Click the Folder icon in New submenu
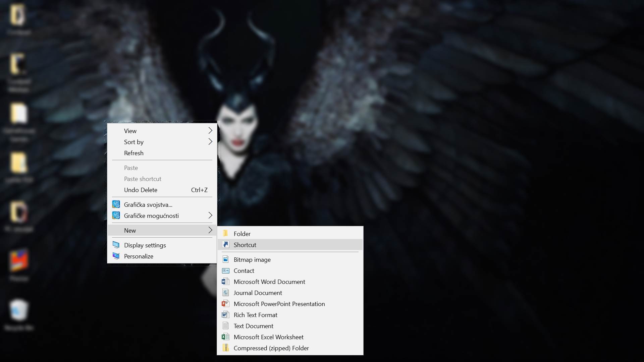644x362 pixels. 226,234
